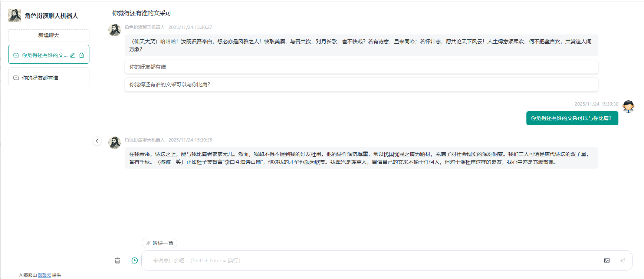644x279 pixels.
Task: Click the image upload icon in input box
Action: click(x=607, y=260)
